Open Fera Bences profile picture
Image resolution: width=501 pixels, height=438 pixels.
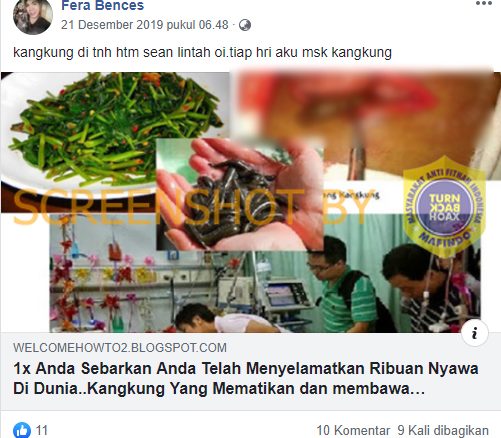point(33,17)
